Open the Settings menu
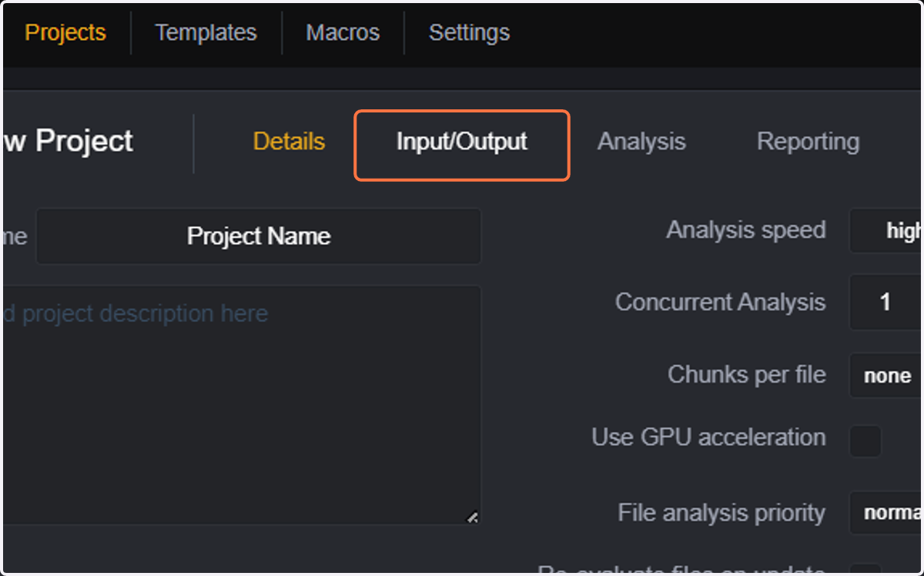 [469, 33]
